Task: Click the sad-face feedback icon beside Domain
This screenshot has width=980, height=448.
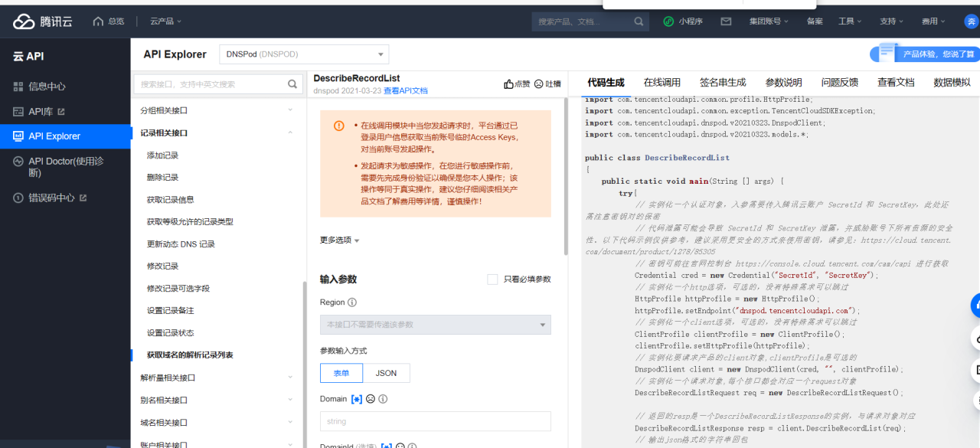Action: coord(371,399)
